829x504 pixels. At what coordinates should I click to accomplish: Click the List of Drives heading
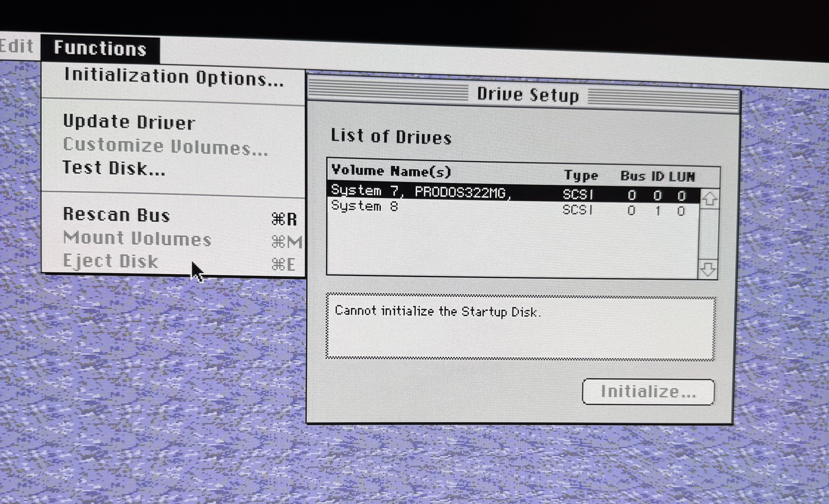tap(391, 136)
